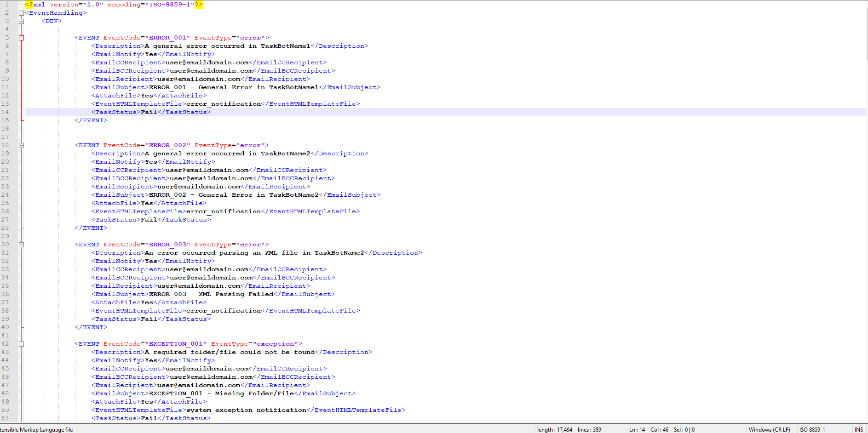Collapse the ERROR_003 EVENT fold marker

(x=21, y=245)
